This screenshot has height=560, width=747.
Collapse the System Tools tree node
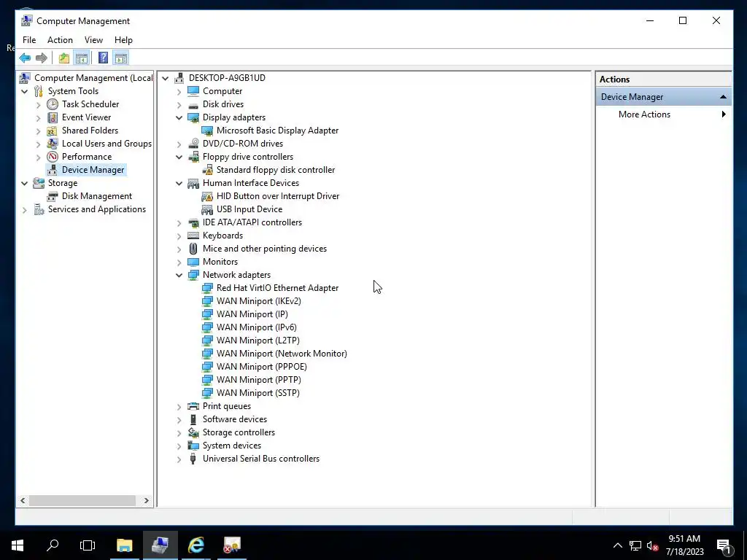[x=25, y=91]
